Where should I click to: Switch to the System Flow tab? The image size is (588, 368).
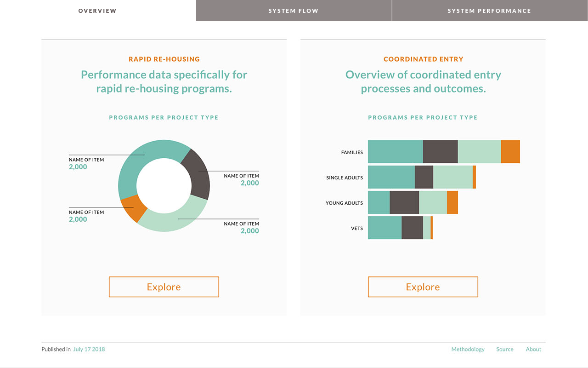click(x=294, y=11)
